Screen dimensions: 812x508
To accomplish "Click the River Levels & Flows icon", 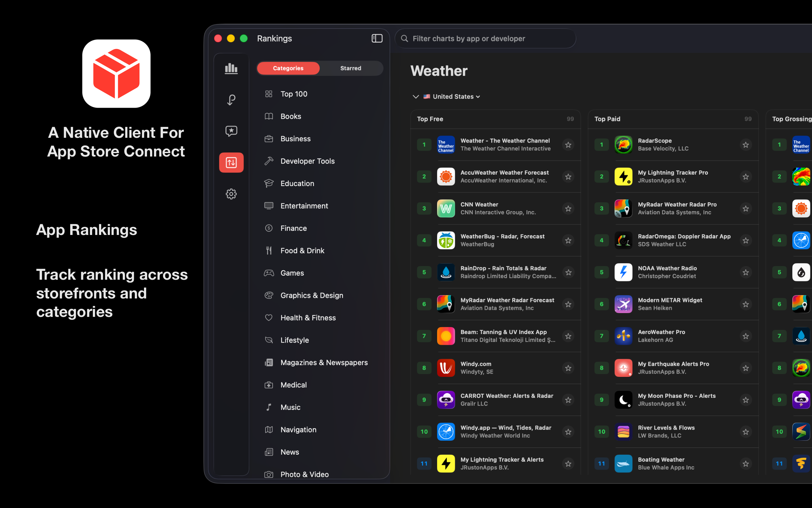I will [x=623, y=432].
